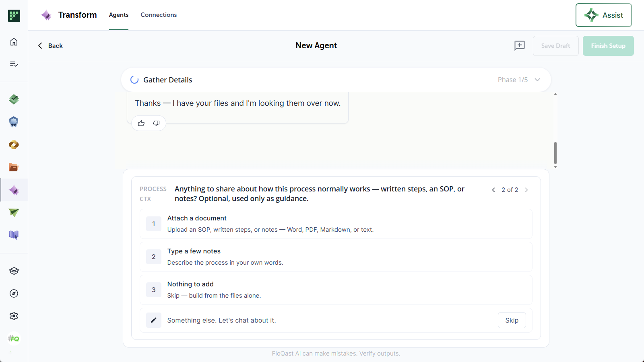Click the chat scrollbar thumb

555,153
